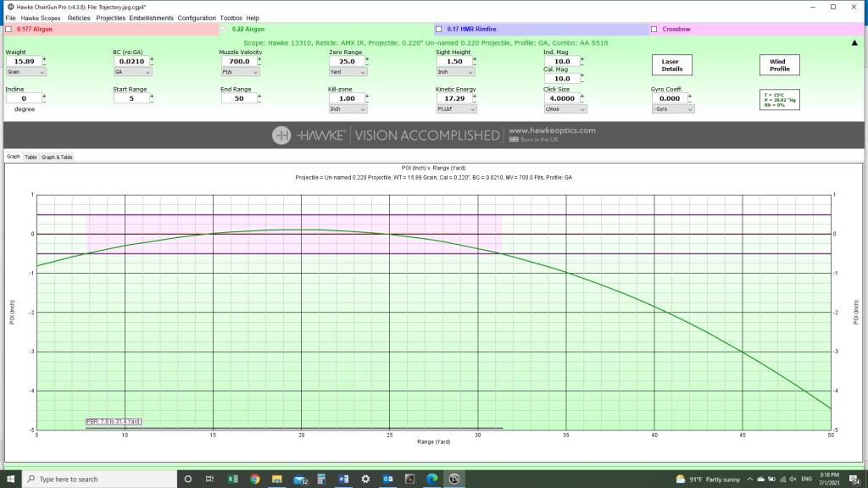Screen dimensions: 868x488
Task: Open Task View on the taskbar
Action: click(x=209, y=479)
